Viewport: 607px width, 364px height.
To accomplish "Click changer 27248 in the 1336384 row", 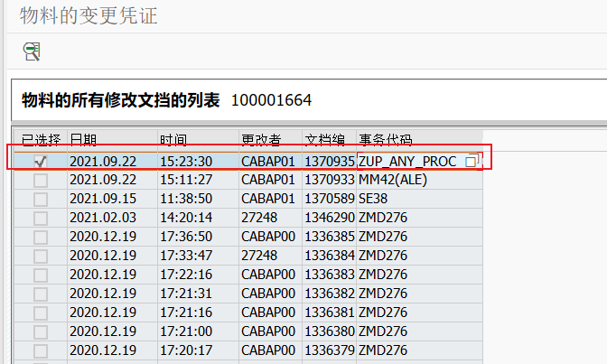I will click(x=259, y=256).
